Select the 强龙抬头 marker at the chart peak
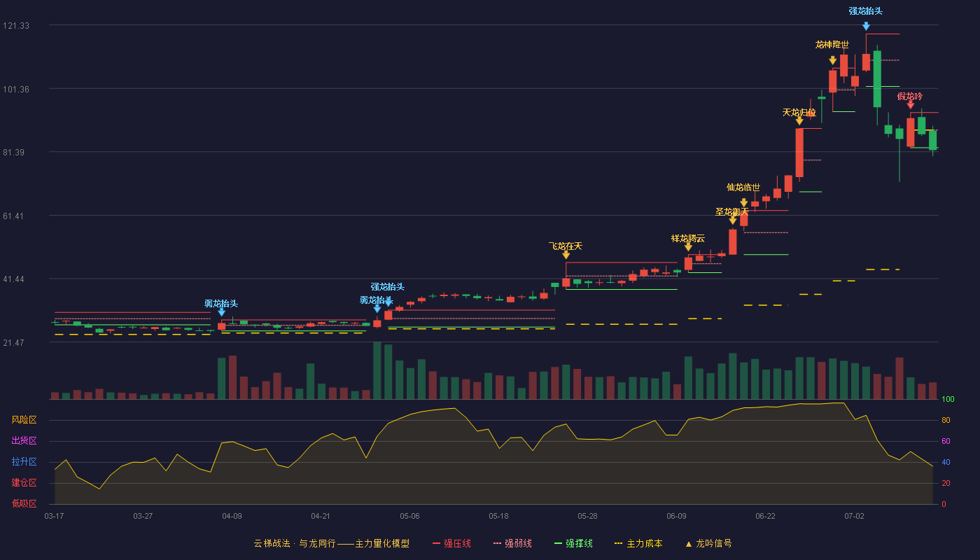Viewport: 980px width, 560px height. click(866, 27)
